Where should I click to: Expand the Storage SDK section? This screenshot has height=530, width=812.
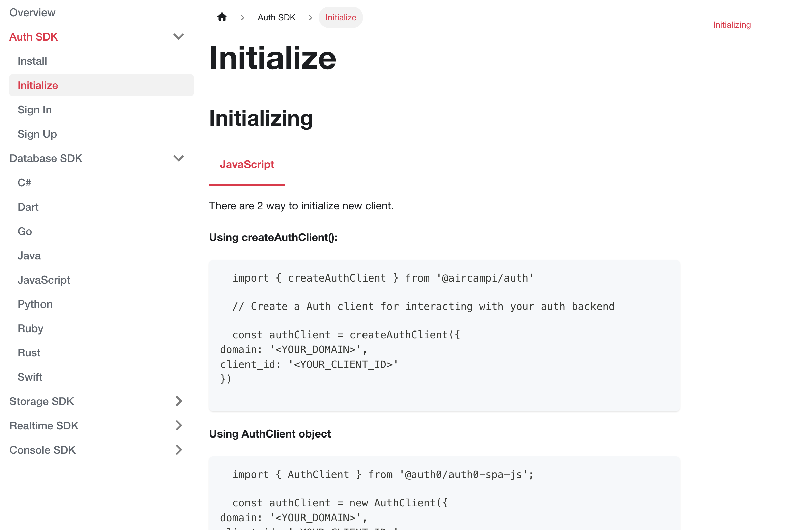(x=178, y=401)
